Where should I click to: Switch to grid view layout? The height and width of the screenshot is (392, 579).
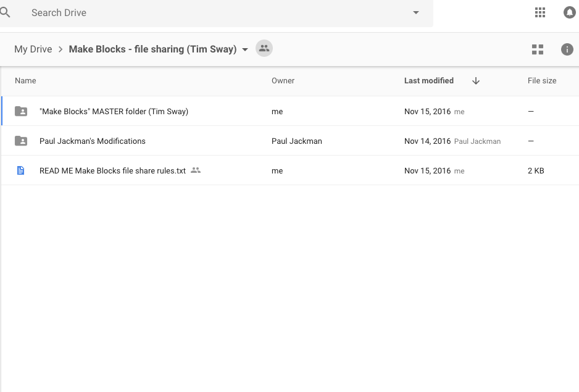[537, 49]
